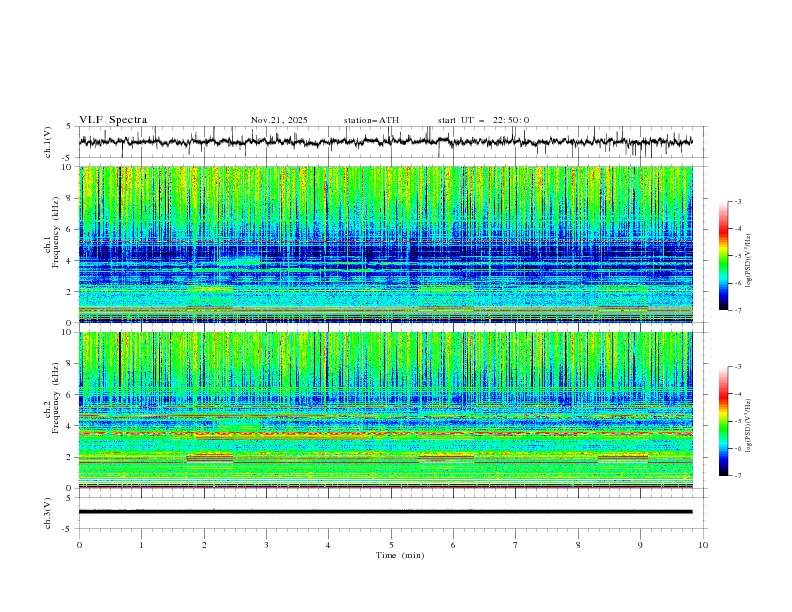The height and width of the screenshot is (612, 792).
Task: Click the "Time (min)" x-axis label
Action: point(400,555)
